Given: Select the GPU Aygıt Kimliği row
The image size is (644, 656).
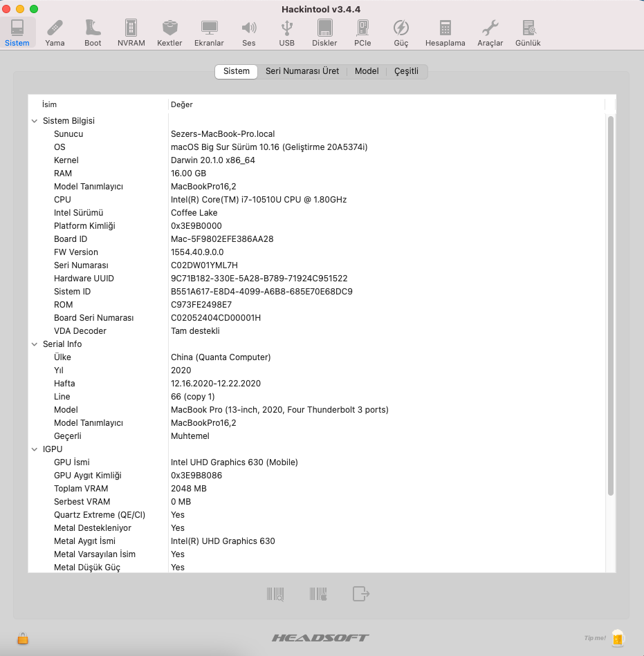Looking at the screenshot, I should 317,476.
